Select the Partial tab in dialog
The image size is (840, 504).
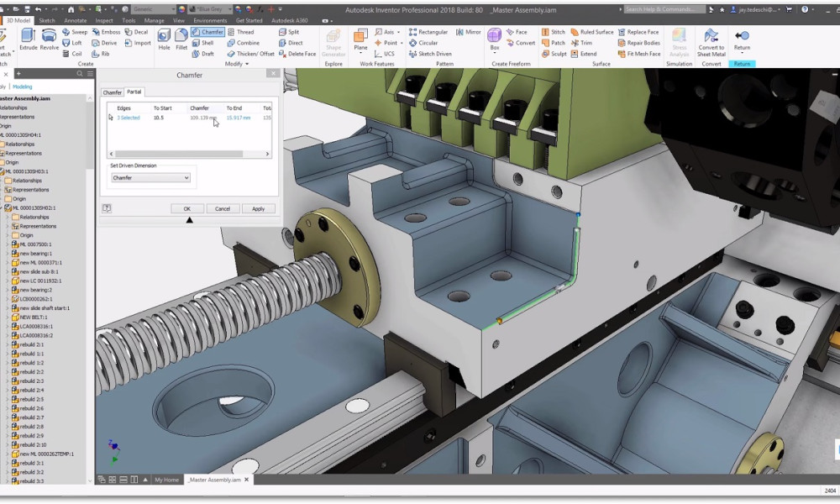[x=134, y=92]
